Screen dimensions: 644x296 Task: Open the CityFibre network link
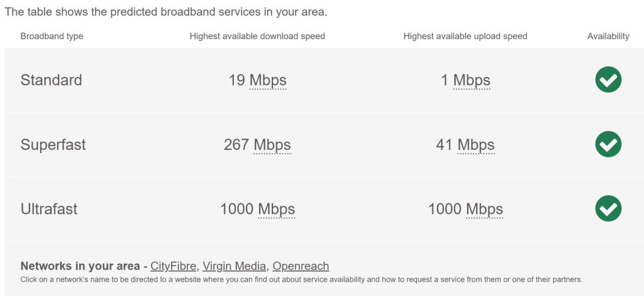coord(174,266)
